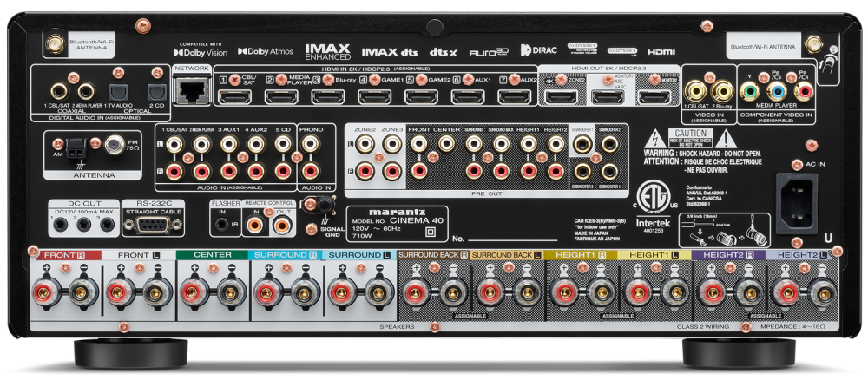The image size is (868, 380).
Task: Click the lightning-bolt shock hazard triangle
Action: [654, 138]
